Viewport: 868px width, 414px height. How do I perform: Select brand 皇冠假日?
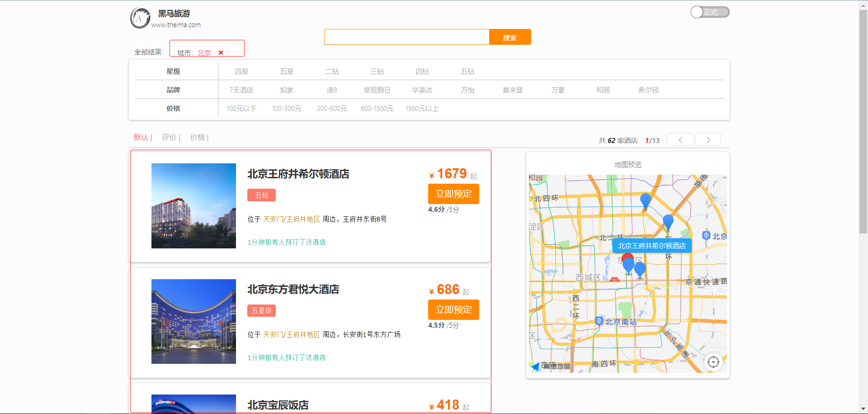coord(377,90)
